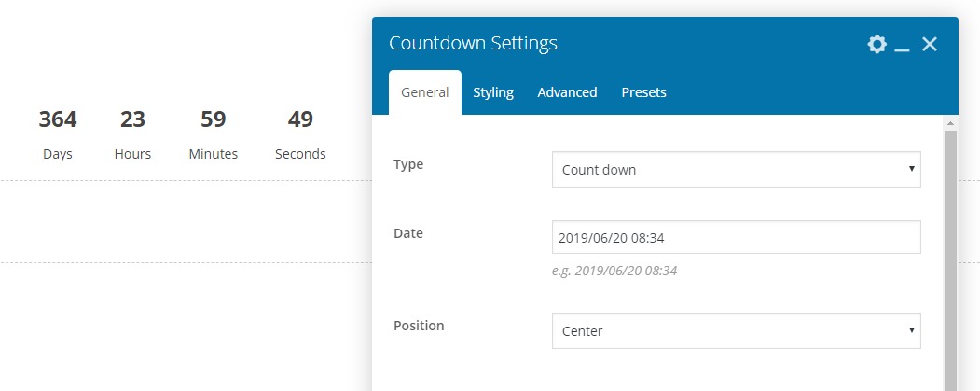
Task: Select the 364 Days countdown number
Action: point(58,119)
